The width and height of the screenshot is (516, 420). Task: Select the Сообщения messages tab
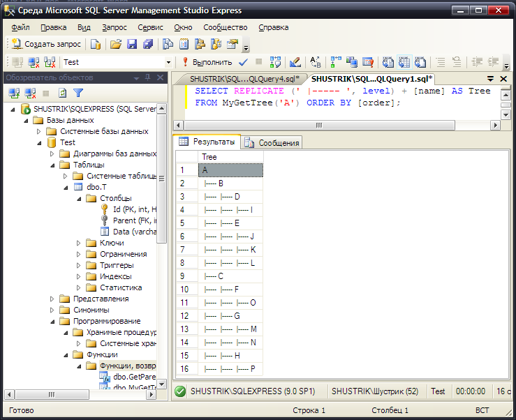[x=272, y=143]
